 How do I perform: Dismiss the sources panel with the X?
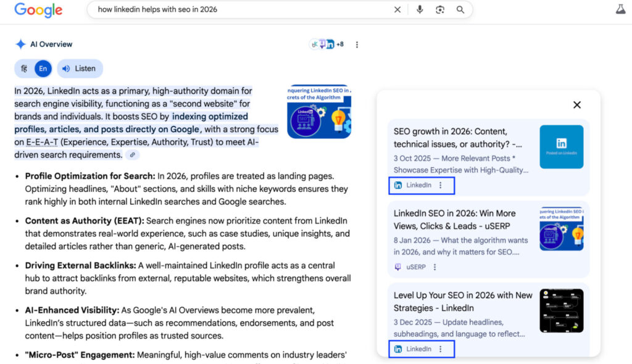(x=577, y=105)
